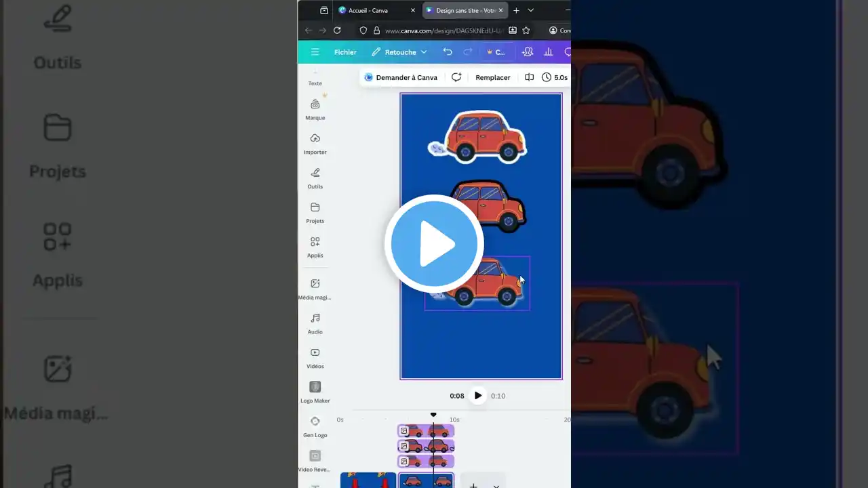
Task: Open the Applis panel
Action: (315, 246)
